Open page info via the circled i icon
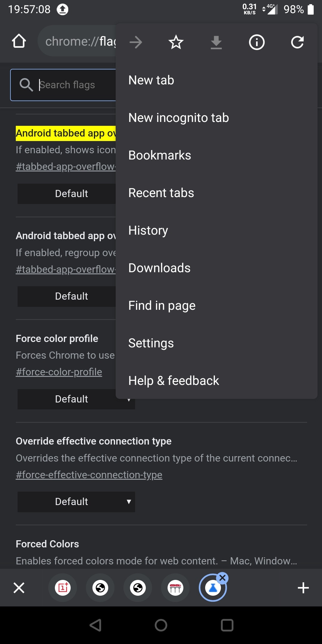Screen dimensions: 322x644 pos(257,42)
